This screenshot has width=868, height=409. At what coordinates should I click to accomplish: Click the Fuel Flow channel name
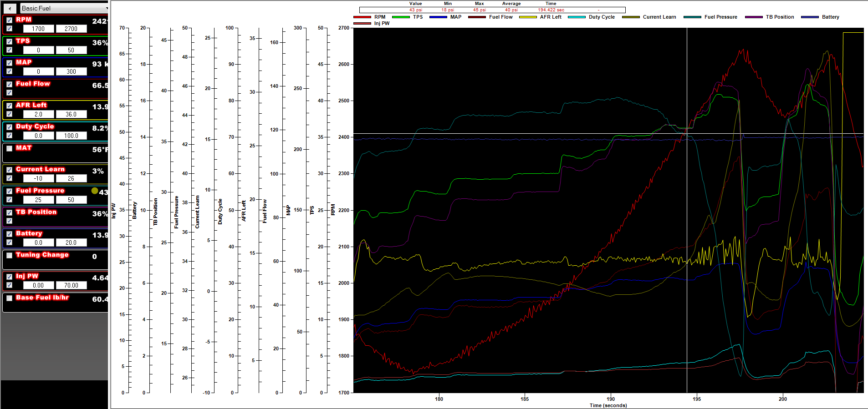(33, 84)
